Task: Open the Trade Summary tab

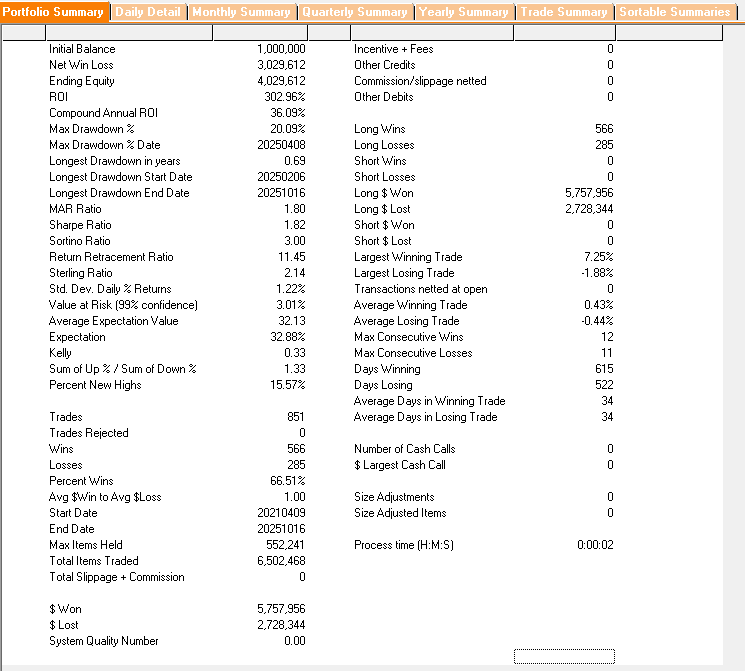Action: pyautogui.click(x=563, y=12)
